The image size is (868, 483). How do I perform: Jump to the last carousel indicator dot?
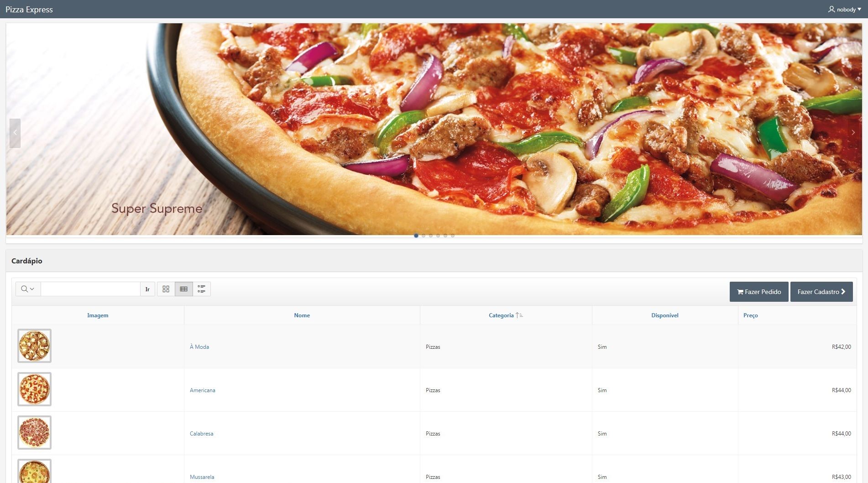(x=453, y=236)
